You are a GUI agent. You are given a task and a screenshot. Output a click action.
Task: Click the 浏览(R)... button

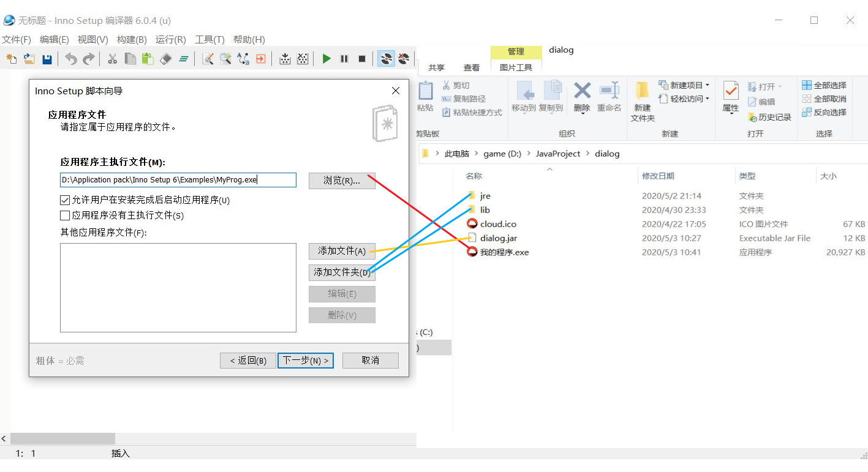click(342, 181)
